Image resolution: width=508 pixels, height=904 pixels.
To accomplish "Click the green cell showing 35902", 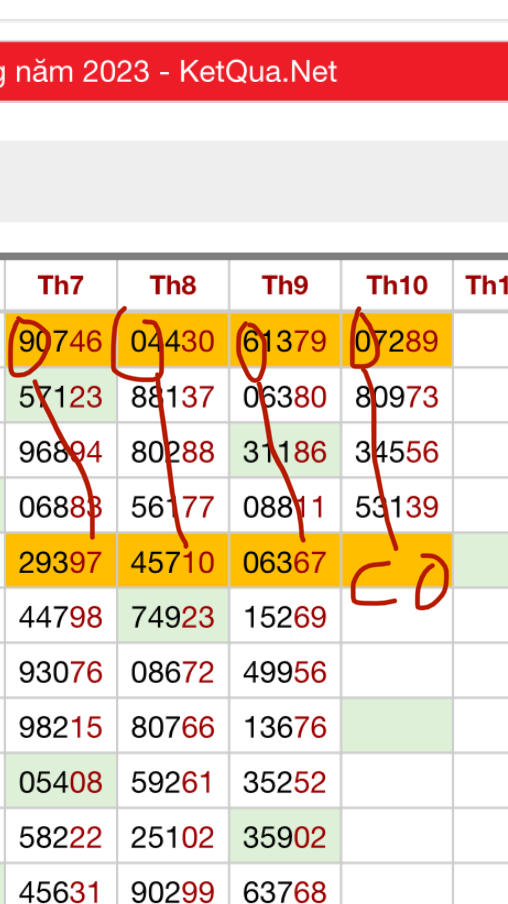I will pyautogui.click(x=285, y=837).
